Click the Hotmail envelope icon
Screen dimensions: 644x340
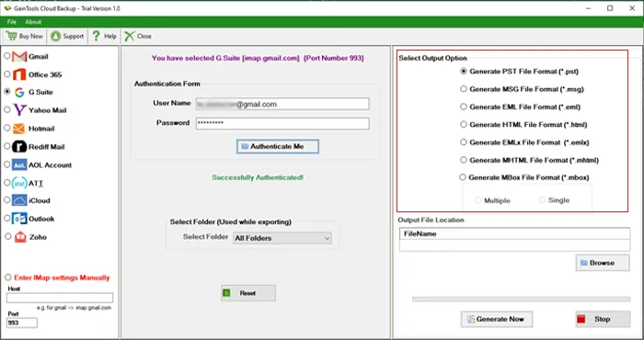click(x=19, y=129)
